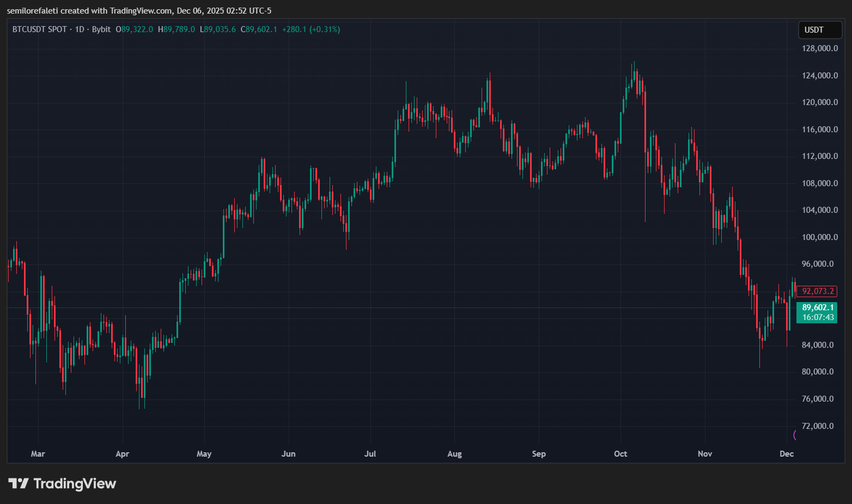Select the Oct label on the time axis
Viewport: 852px width, 504px height.
click(620, 453)
